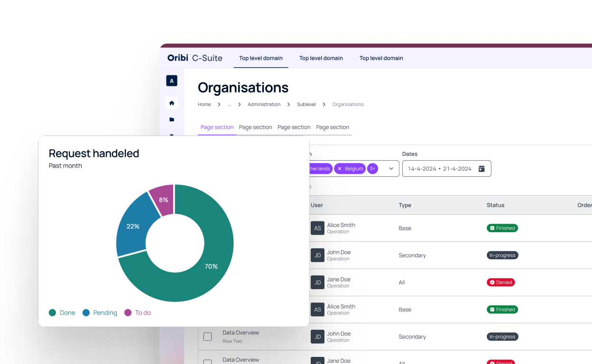Click the Oribi C-Suite logo
This screenshot has height=364, width=592.
coord(194,58)
